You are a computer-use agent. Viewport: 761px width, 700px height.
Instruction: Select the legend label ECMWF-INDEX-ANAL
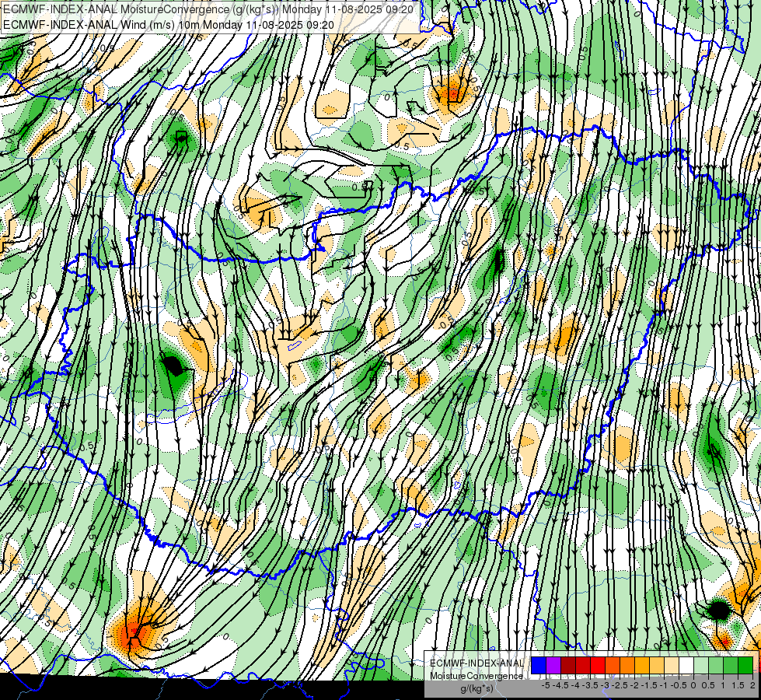pos(476,663)
